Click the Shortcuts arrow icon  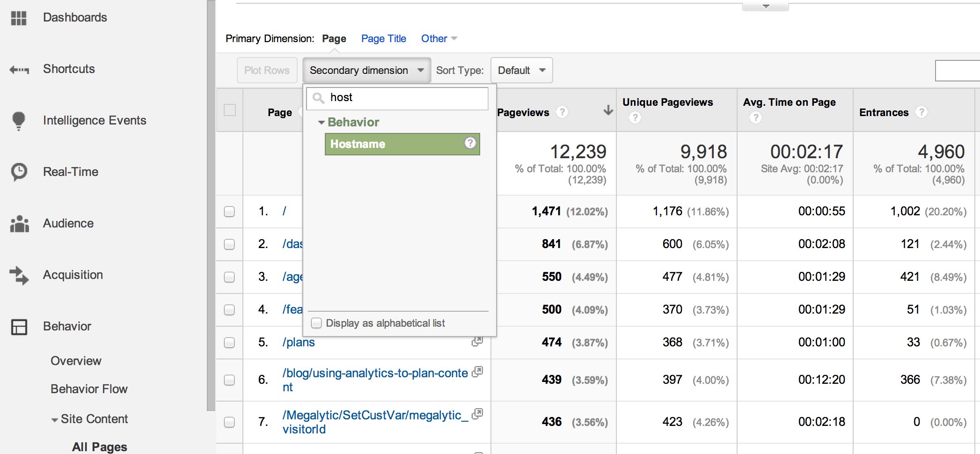19,70
